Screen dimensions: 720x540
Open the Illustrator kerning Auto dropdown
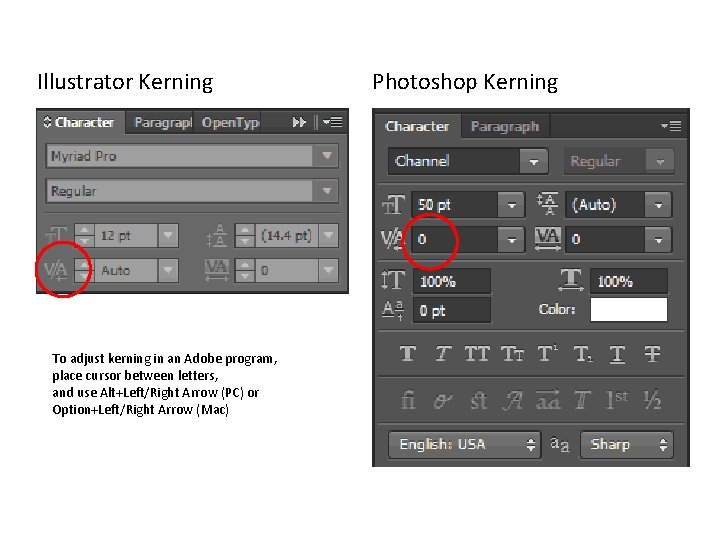(x=168, y=270)
